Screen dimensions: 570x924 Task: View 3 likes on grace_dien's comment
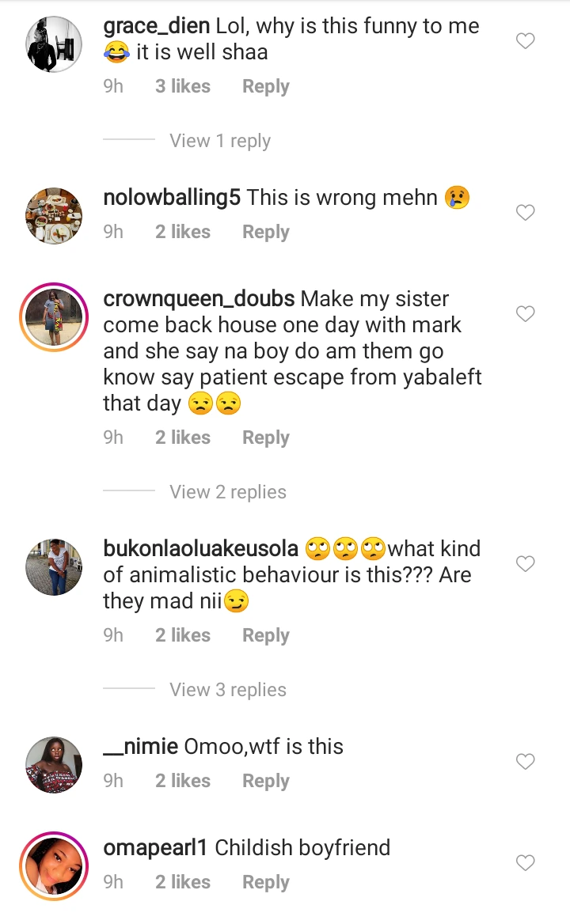point(182,86)
